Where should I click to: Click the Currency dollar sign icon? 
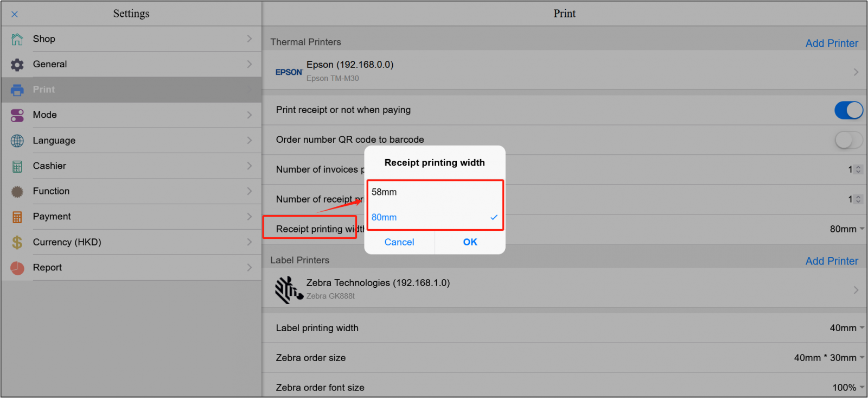(x=17, y=242)
